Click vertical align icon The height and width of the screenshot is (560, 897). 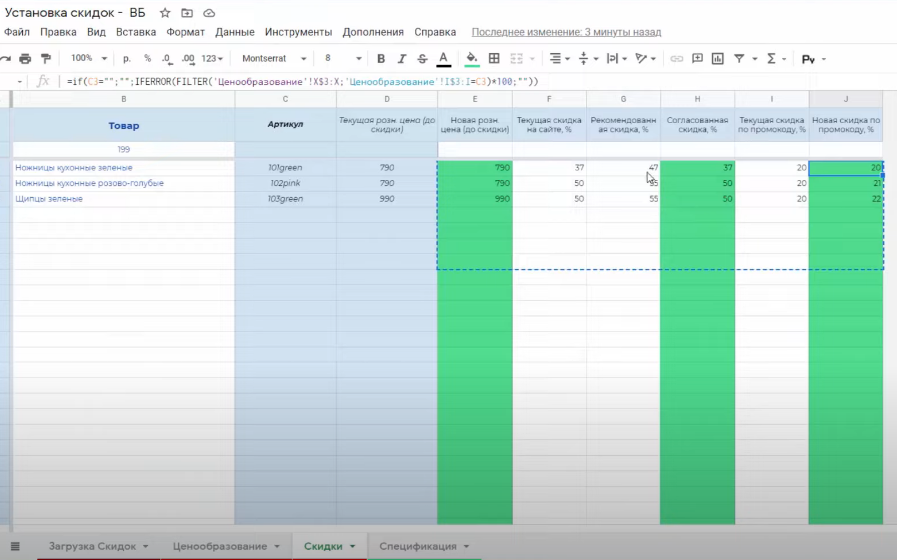tap(584, 58)
